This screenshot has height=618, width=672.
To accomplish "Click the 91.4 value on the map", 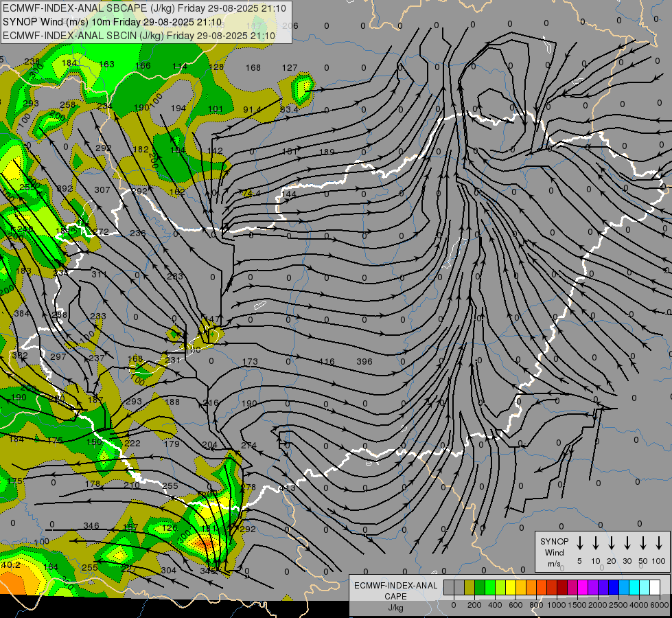I will pos(252,109).
